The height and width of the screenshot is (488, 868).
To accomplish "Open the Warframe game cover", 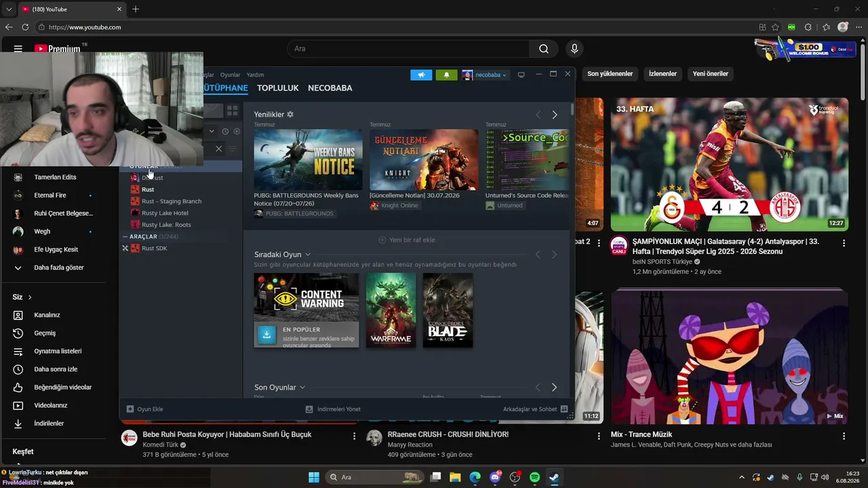I will [x=391, y=310].
